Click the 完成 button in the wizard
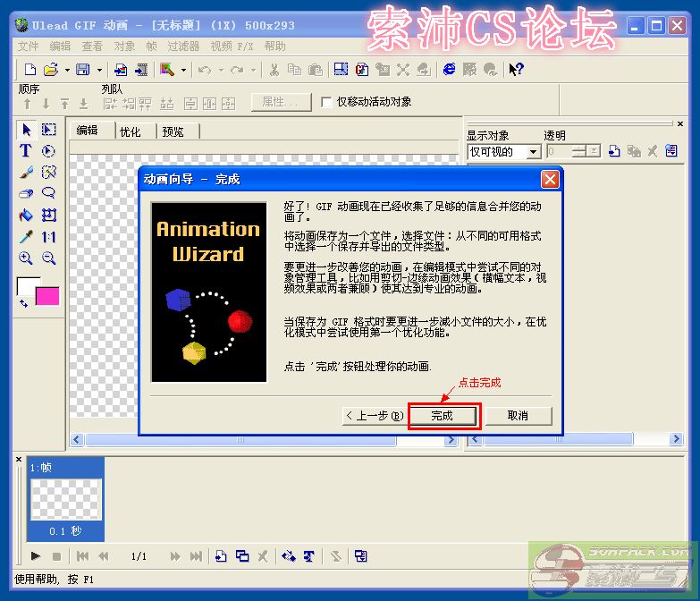Viewport: 700px width, 601px height. pyautogui.click(x=442, y=416)
